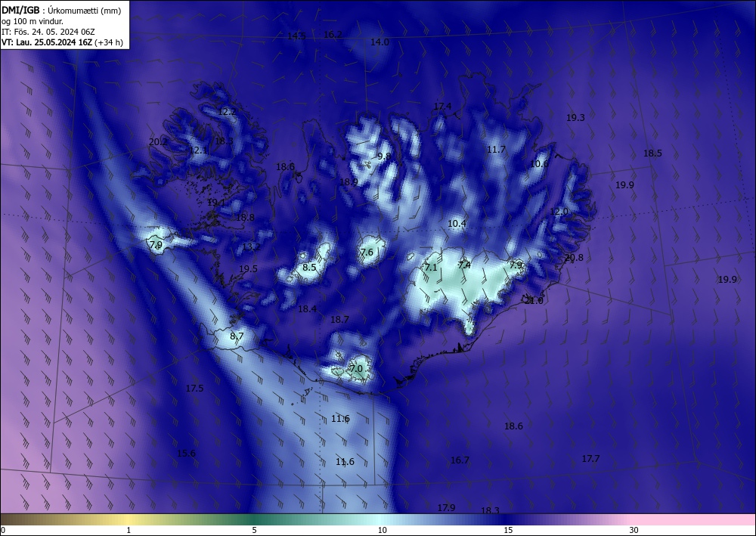The height and width of the screenshot is (536, 756).
Task: Select the 16.2 value label
Action: (x=333, y=35)
